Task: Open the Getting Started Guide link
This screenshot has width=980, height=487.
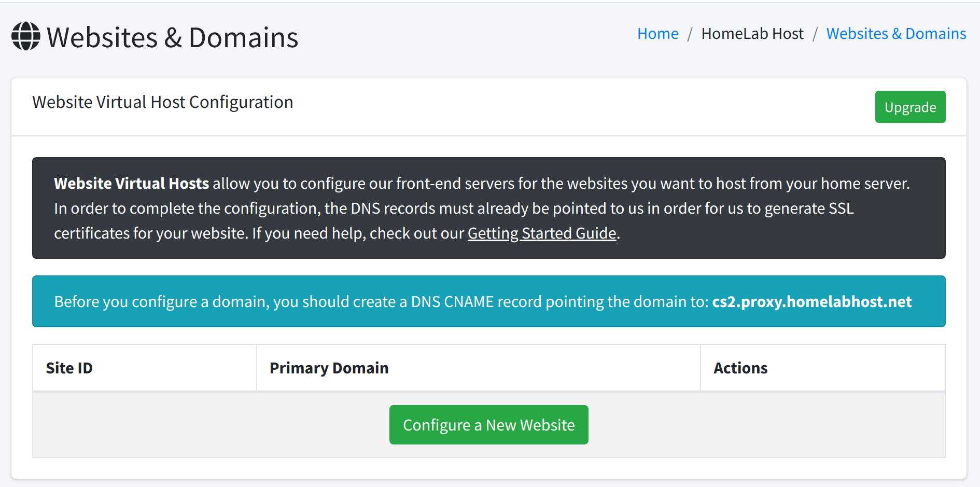Action: click(x=541, y=233)
